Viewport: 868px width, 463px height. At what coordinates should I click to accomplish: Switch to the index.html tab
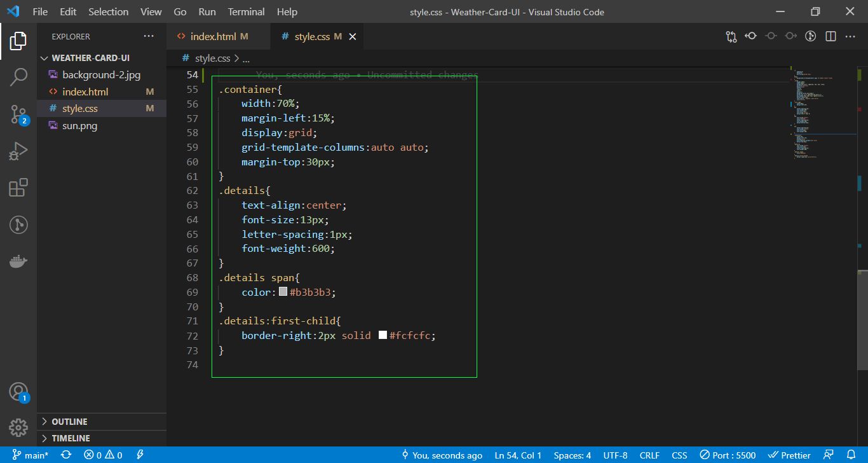[x=219, y=37]
